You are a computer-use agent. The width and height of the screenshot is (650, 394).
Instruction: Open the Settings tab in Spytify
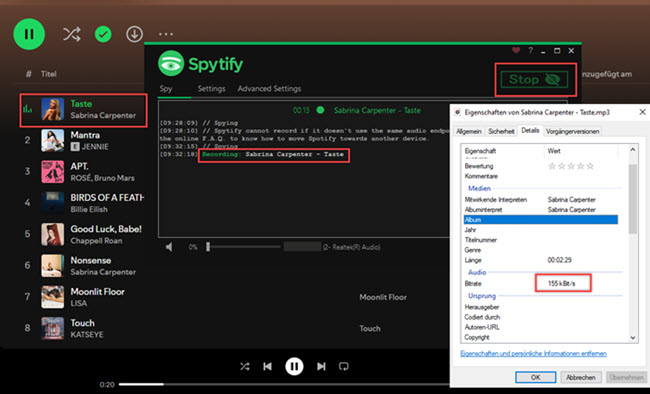pyautogui.click(x=211, y=88)
